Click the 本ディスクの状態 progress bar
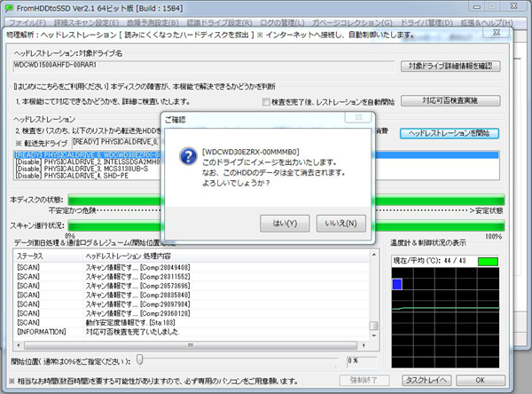Screen dimensions: 532x394 [286, 200]
